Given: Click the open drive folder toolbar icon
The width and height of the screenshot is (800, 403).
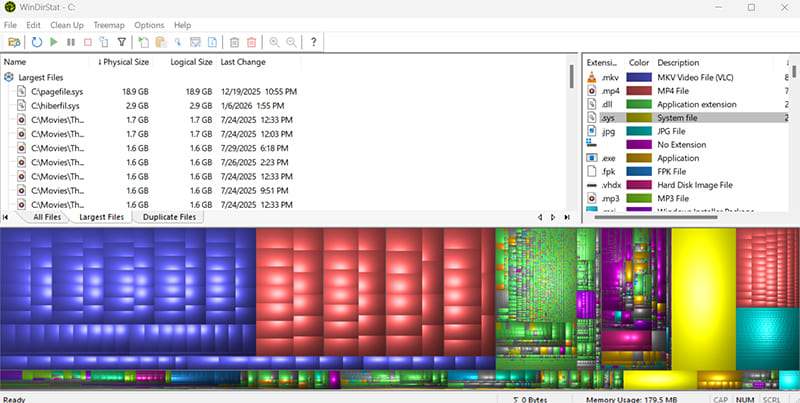Looking at the screenshot, I should (15, 42).
